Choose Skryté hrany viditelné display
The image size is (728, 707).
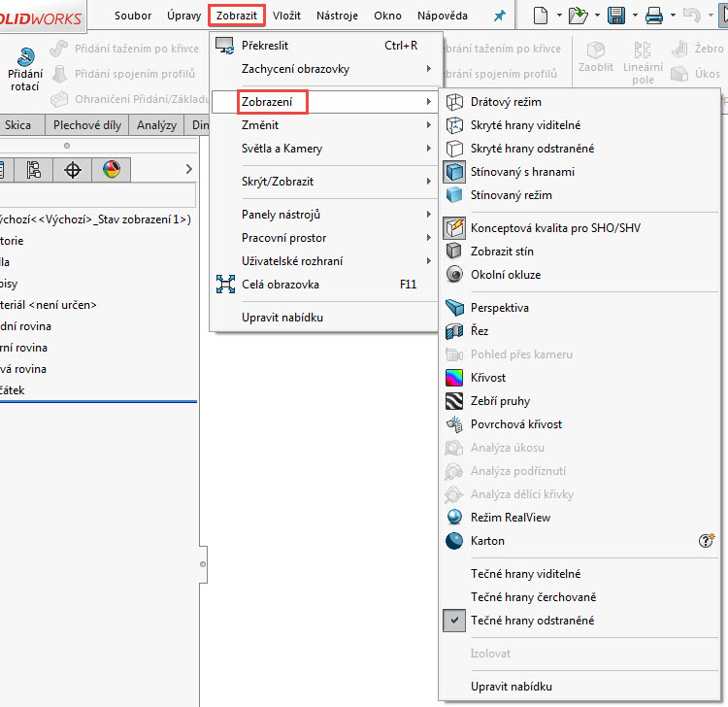[579, 125]
